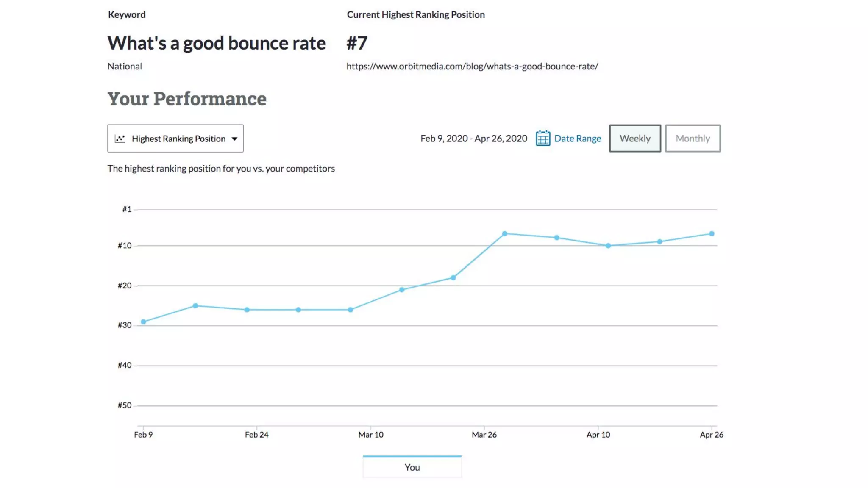The width and height of the screenshot is (868, 488).
Task: Click the #1 y-axis label
Action: (x=127, y=209)
